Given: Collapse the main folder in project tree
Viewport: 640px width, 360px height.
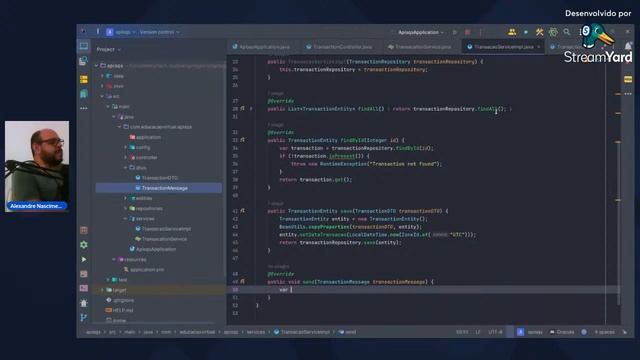Looking at the screenshot, I should tap(108, 107).
